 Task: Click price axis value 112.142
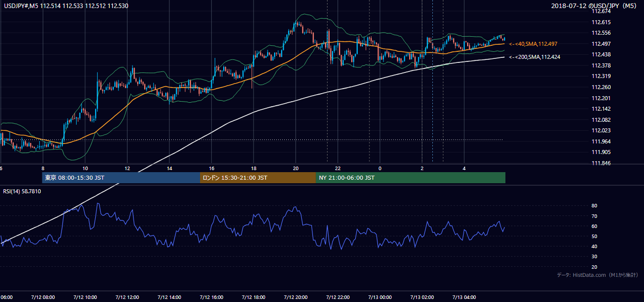pos(601,109)
